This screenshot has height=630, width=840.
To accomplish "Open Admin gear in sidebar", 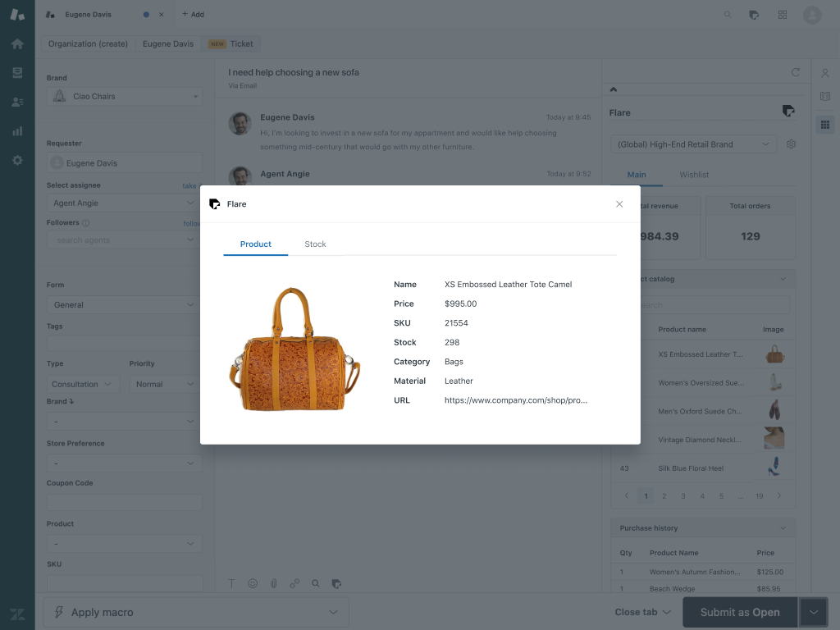I will point(17,160).
